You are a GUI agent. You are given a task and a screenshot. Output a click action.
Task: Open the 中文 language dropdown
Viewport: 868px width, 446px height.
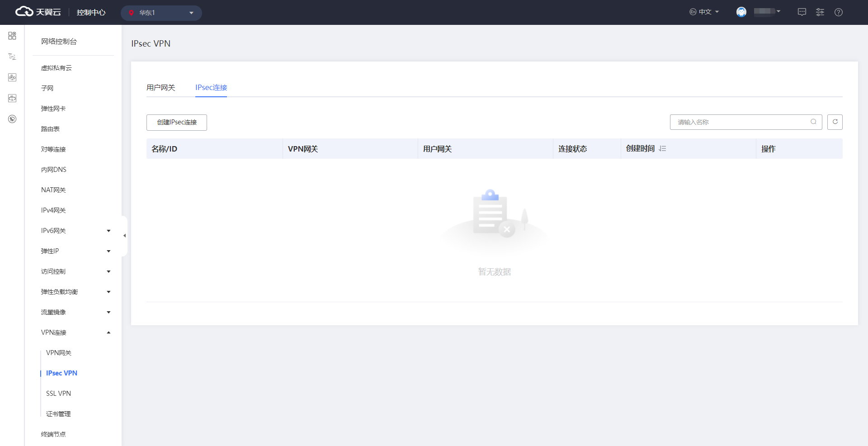[x=704, y=12]
